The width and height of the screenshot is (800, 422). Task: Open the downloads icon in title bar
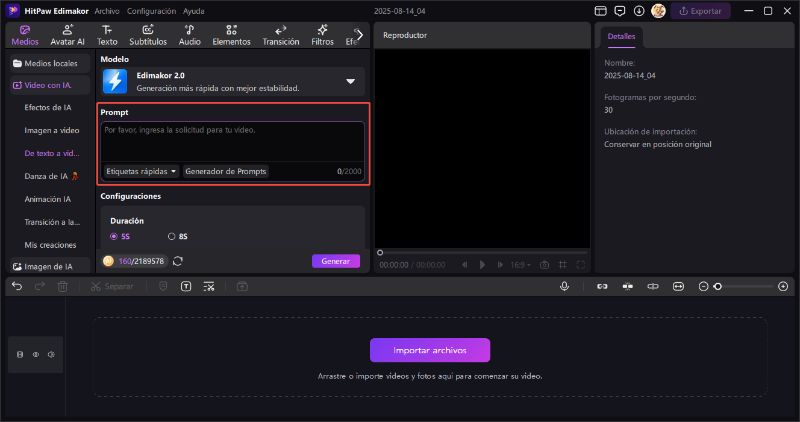[639, 11]
